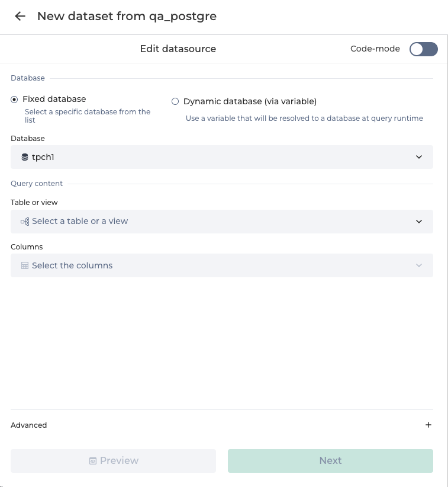Click the database stack icon beside tpch1
The width and height of the screenshot is (448, 487).
(25, 157)
